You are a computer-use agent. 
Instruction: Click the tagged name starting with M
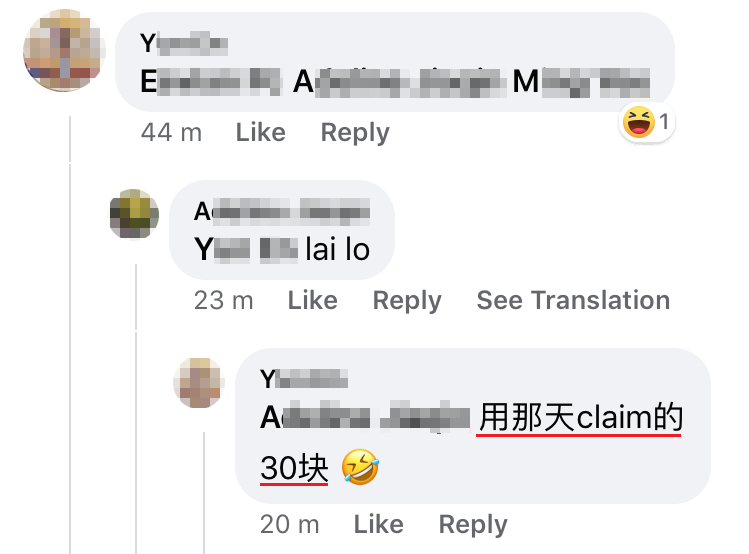tap(581, 82)
